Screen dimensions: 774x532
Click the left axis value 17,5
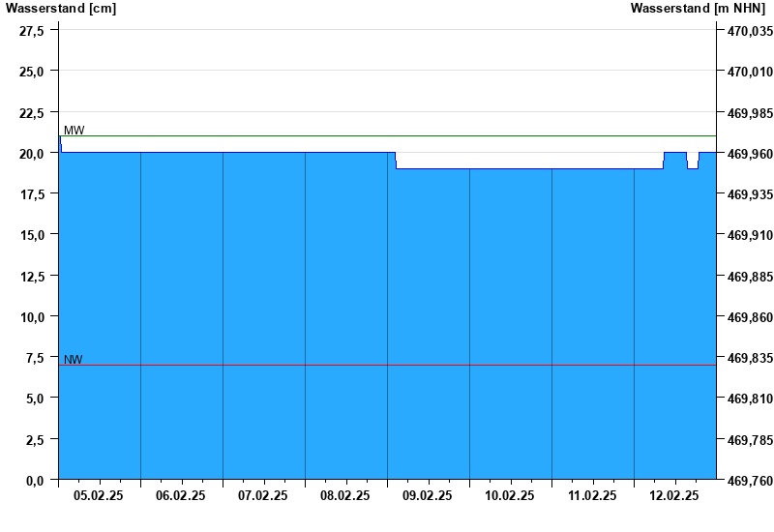click(x=32, y=194)
